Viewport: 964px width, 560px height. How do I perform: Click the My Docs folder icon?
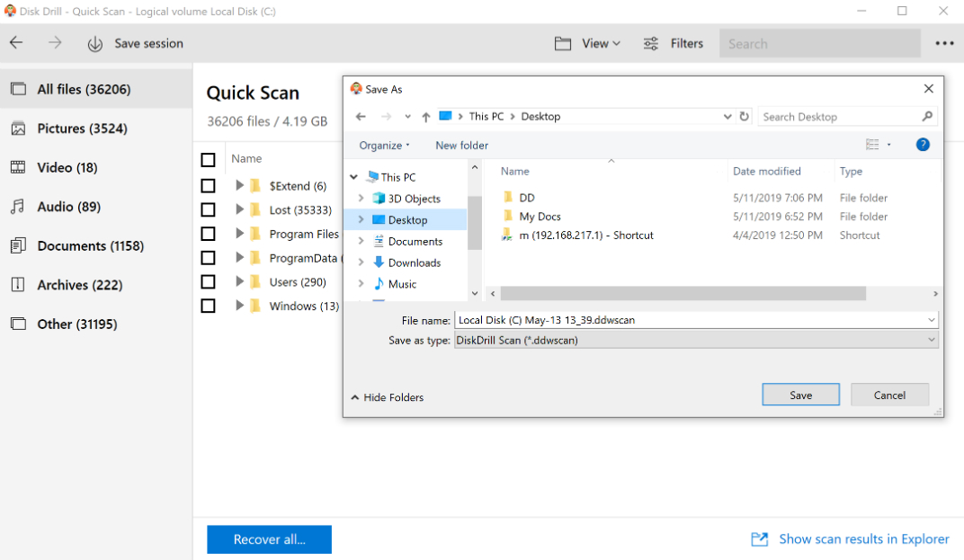508,216
